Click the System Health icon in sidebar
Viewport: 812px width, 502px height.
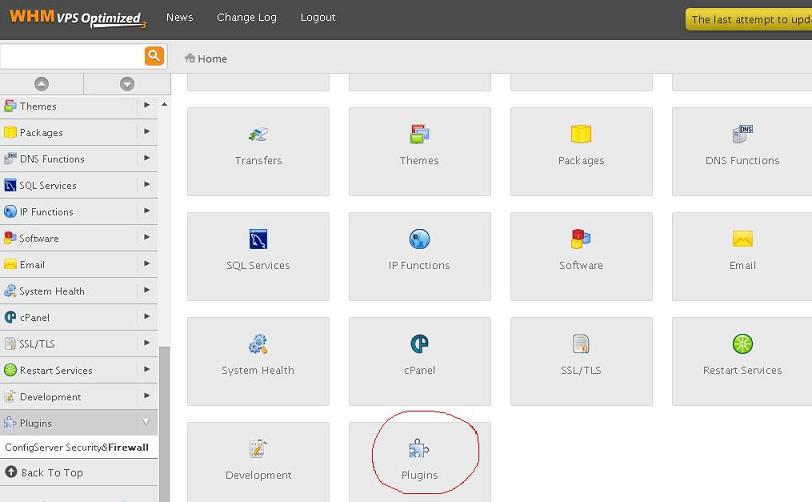click(x=10, y=291)
